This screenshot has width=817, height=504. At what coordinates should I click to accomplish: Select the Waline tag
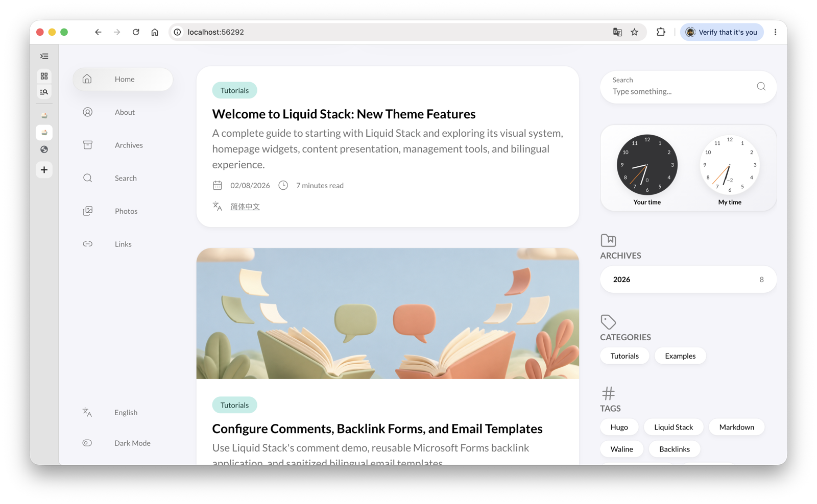[621, 449]
